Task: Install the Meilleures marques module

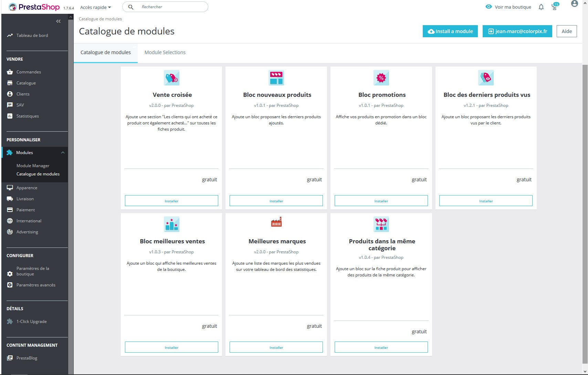Action: tap(276, 347)
